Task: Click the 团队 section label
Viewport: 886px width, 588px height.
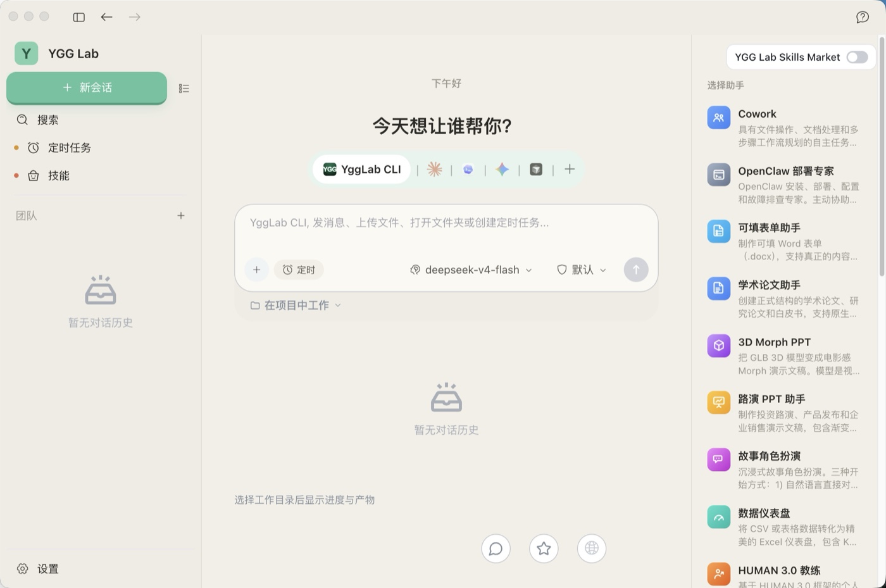Action: coord(27,216)
